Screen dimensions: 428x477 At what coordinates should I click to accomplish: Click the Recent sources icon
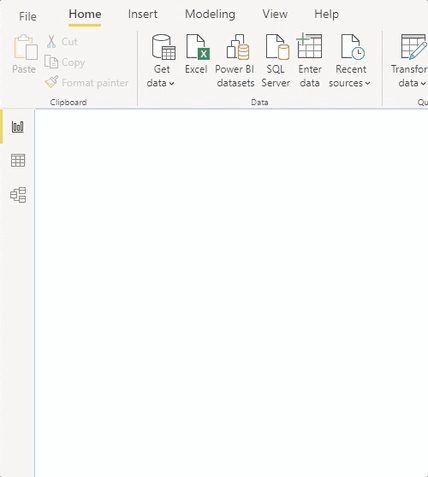pyautogui.click(x=353, y=47)
